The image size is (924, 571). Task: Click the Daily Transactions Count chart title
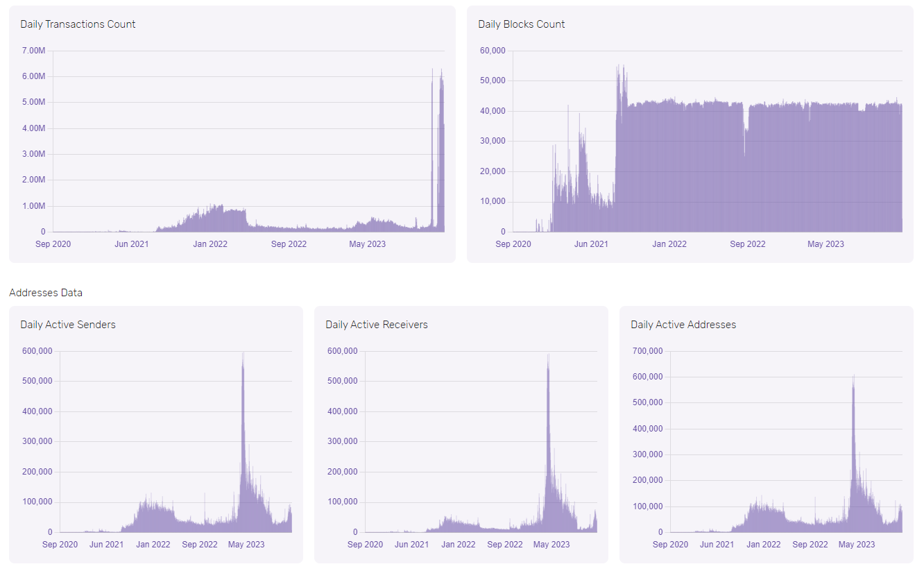click(78, 24)
